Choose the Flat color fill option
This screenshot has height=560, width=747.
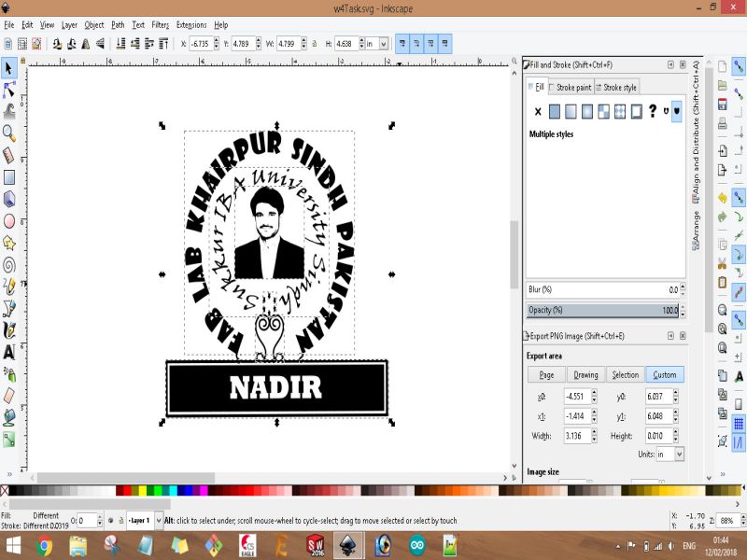[555, 111]
